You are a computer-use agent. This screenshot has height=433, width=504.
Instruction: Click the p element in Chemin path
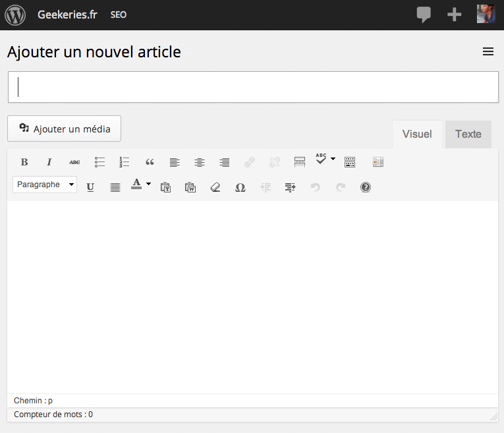pyautogui.click(x=50, y=401)
